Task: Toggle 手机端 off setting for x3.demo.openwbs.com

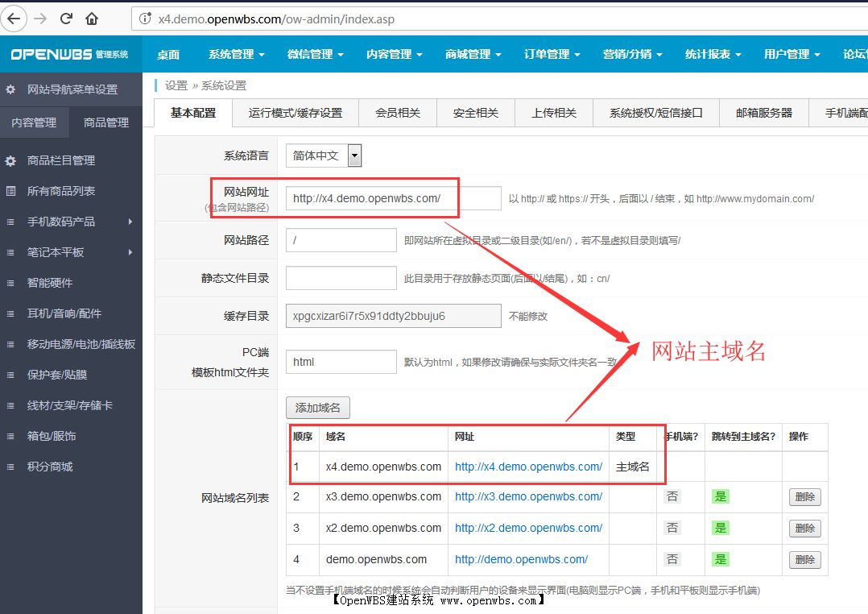Action: pyautogui.click(x=672, y=496)
